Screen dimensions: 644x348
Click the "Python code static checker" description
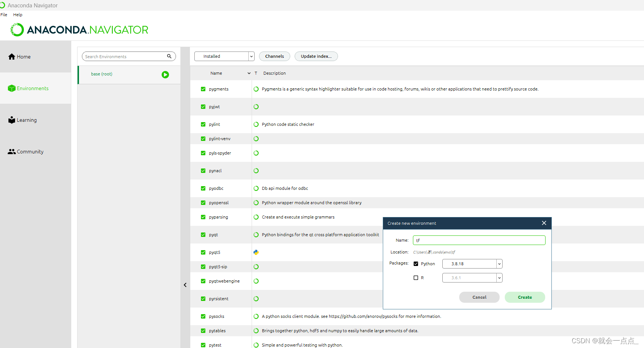[x=288, y=124]
